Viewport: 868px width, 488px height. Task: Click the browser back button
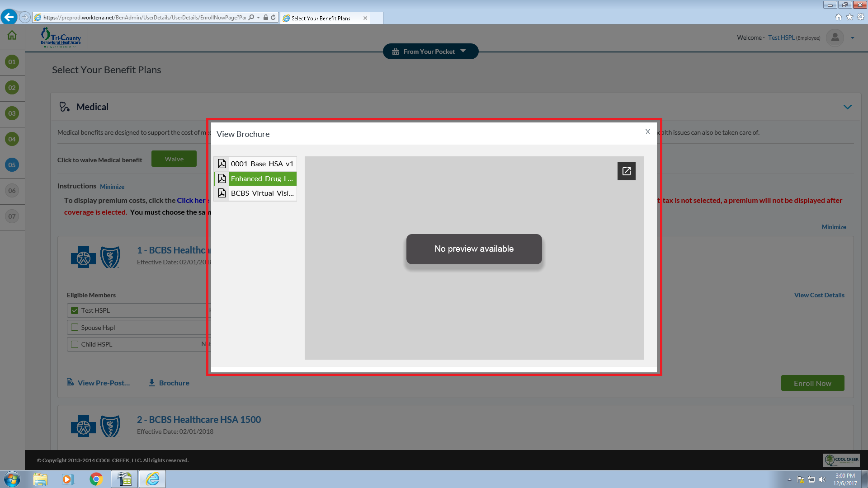(x=9, y=17)
